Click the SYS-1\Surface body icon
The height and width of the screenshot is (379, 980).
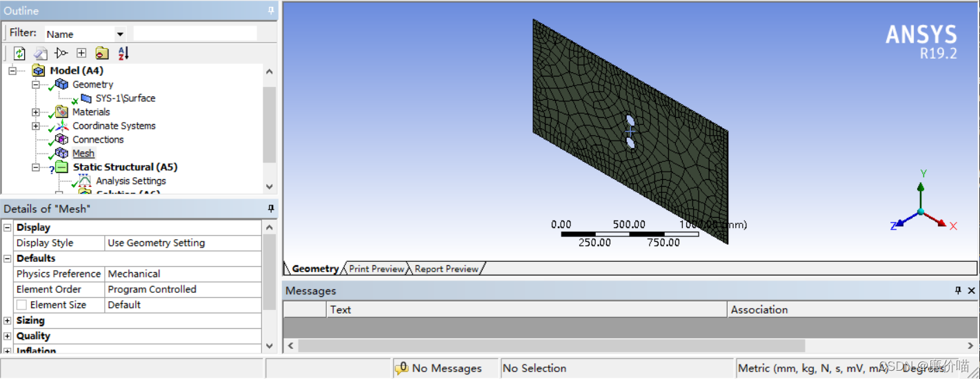click(x=86, y=99)
